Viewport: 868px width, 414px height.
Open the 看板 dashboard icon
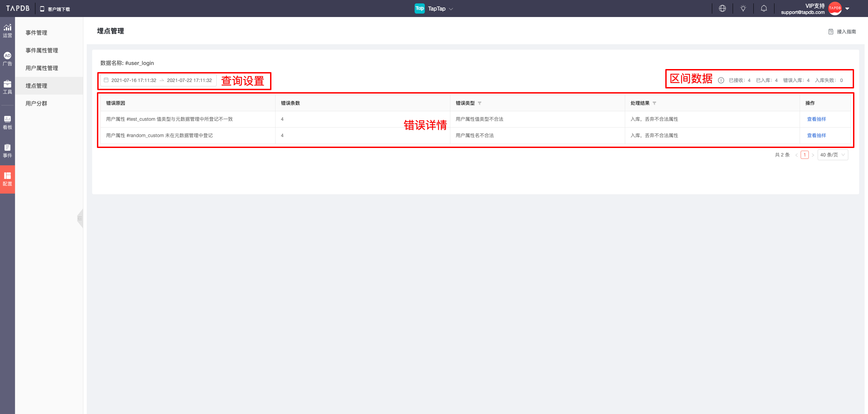pos(7,122)
